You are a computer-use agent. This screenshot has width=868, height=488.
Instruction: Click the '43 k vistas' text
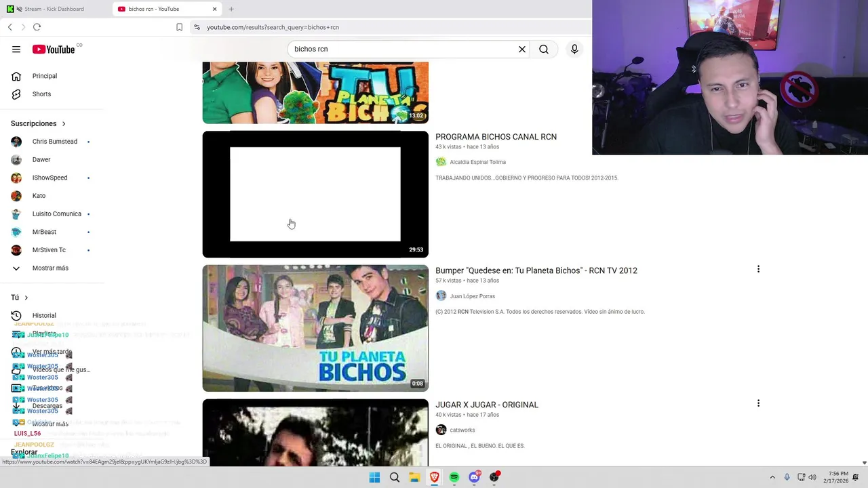click(x=448, y=147)
